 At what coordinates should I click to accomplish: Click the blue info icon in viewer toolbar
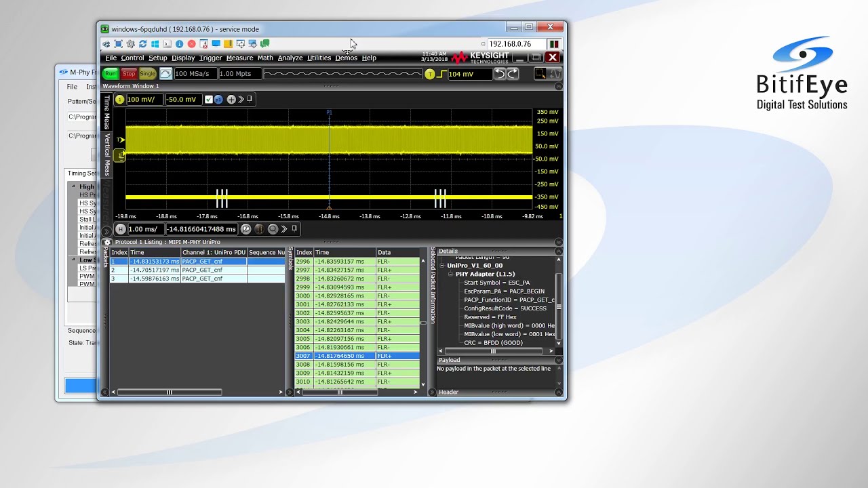179,44
